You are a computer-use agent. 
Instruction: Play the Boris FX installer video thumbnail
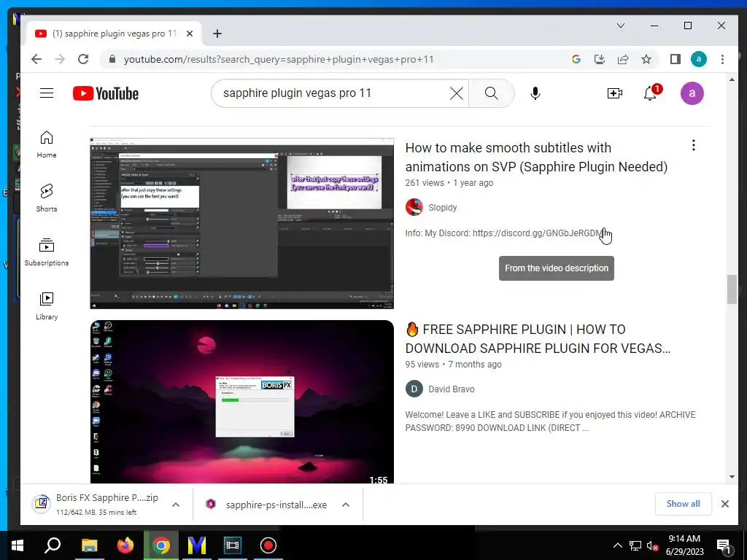(x=242, y=402)
